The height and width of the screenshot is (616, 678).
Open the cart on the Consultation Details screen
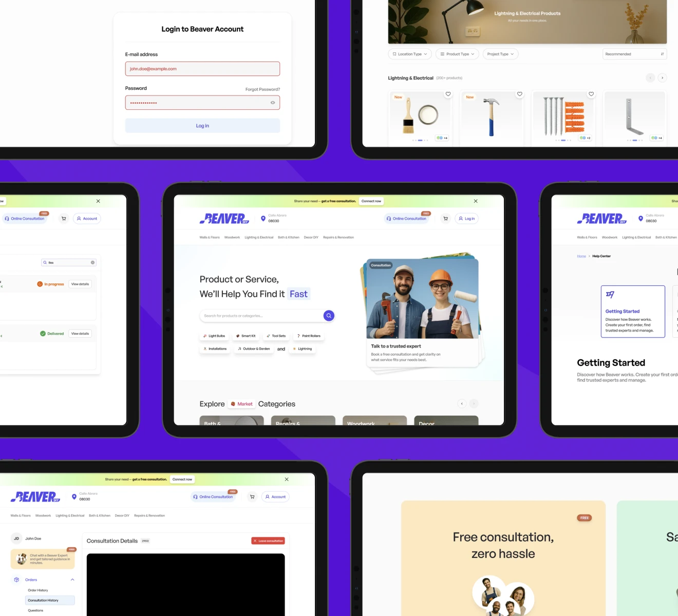(x=252, y=497)
